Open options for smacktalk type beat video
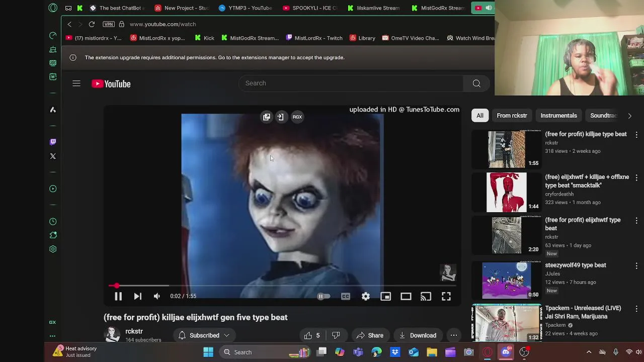This screenshot has height=362, width=644. [636, 177]
